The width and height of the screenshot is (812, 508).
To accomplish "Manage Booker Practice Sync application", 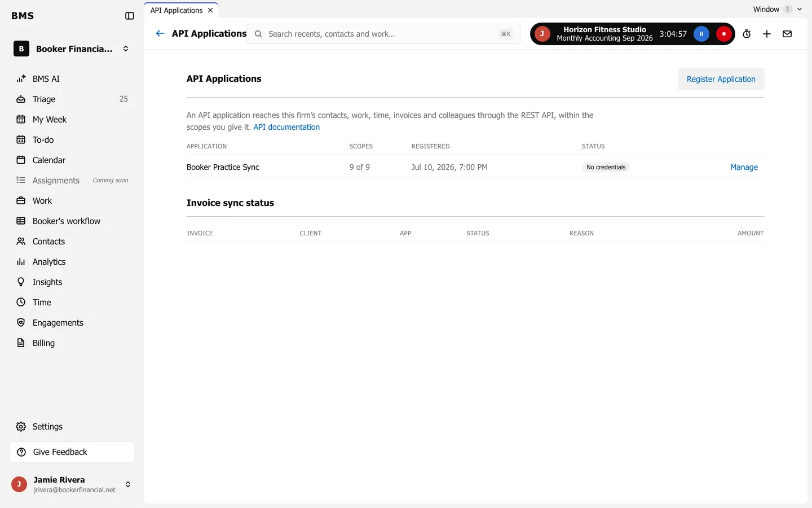I will pyautogui.click(x=744, y=167).
